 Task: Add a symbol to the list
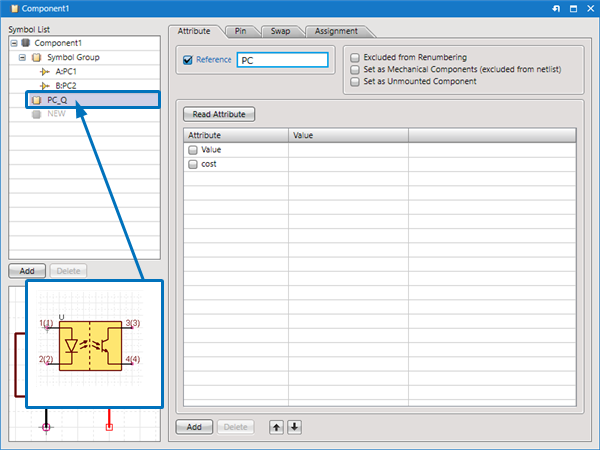[27, 271]
